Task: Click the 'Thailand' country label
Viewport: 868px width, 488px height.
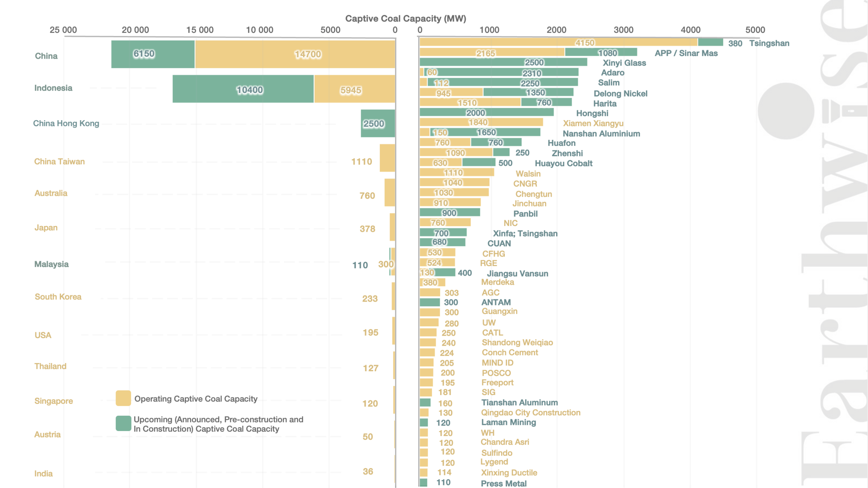Action: click(51, 366)
